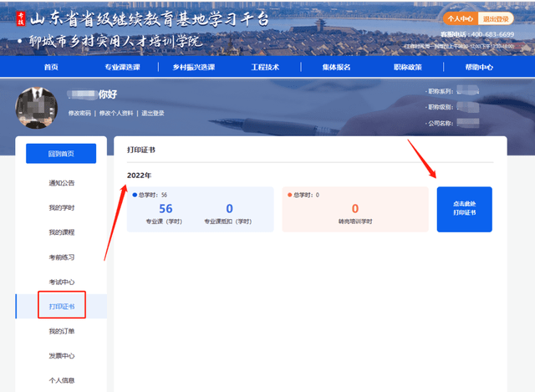535x392 pixels.
Task: Open the 职称政策 navigation item
Action: point(408,67)
